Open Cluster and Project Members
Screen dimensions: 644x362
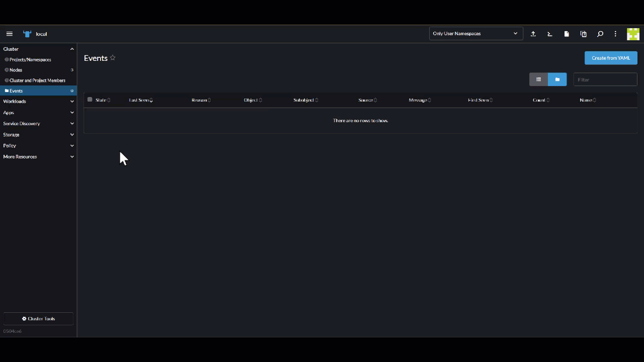tap(38, 80)
